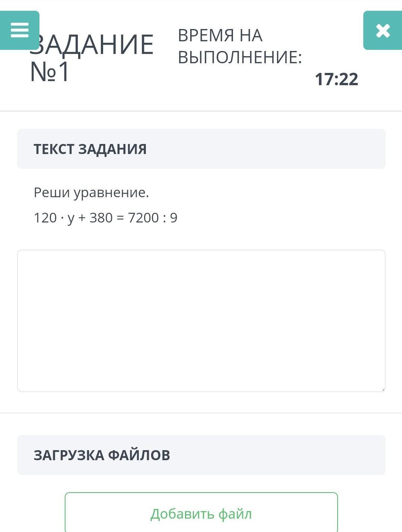Click the variable y in the equation
Image resolution: width=402 pixels, height=532 pixels.
(x=71, y=219)
